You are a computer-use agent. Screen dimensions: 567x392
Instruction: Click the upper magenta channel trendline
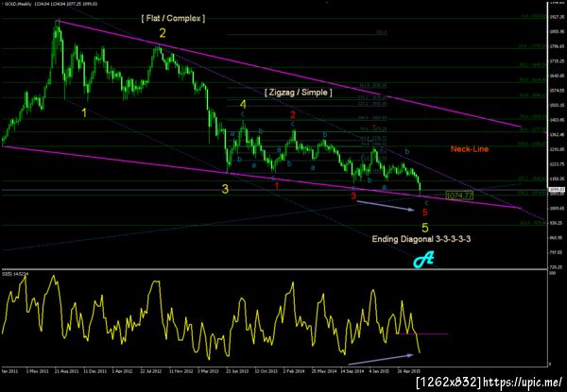(289, 74)
